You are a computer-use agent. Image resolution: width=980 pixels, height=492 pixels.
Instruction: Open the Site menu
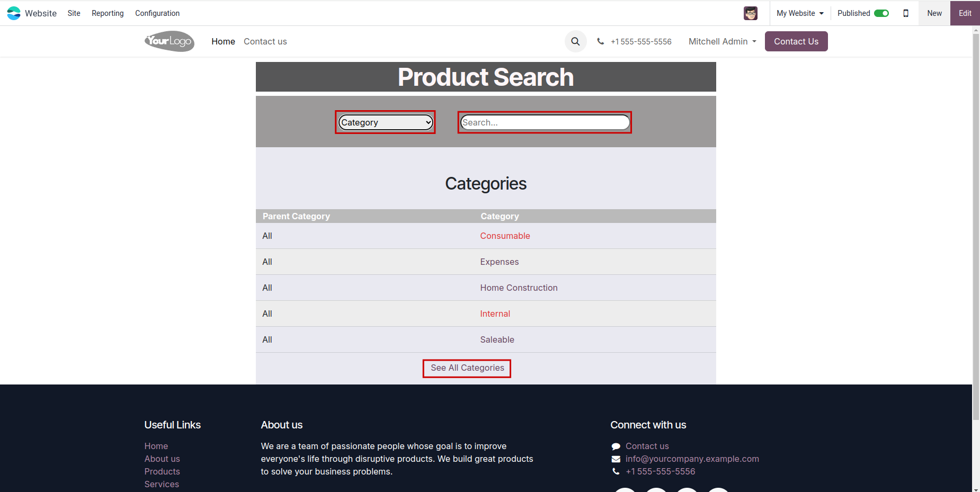(74, 13)
